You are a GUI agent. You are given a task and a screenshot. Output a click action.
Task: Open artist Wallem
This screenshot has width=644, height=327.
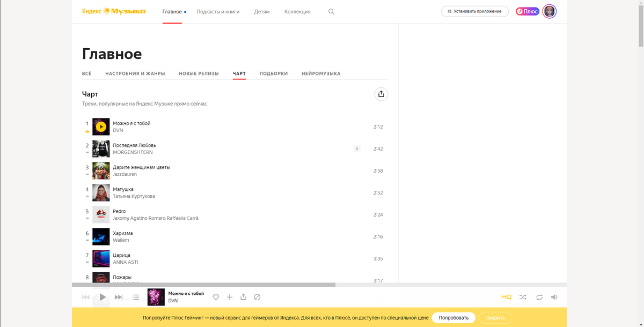pyautogui.click(x=121, y=240)
